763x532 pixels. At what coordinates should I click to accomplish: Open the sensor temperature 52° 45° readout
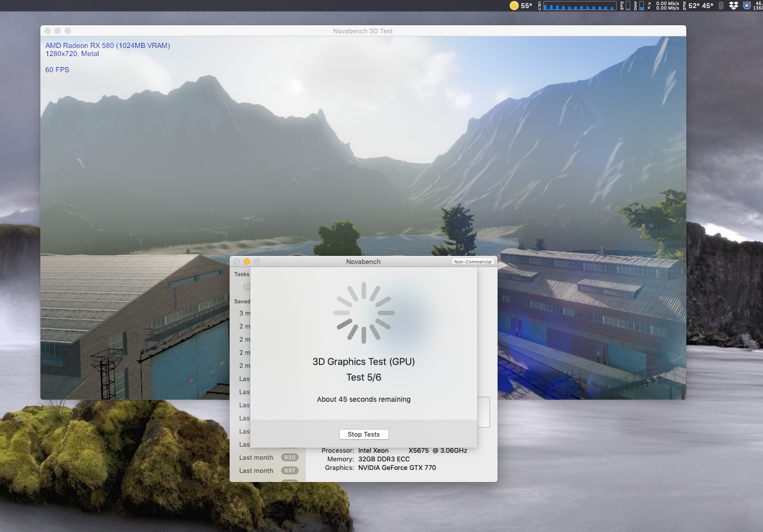(x=698, y=6)
